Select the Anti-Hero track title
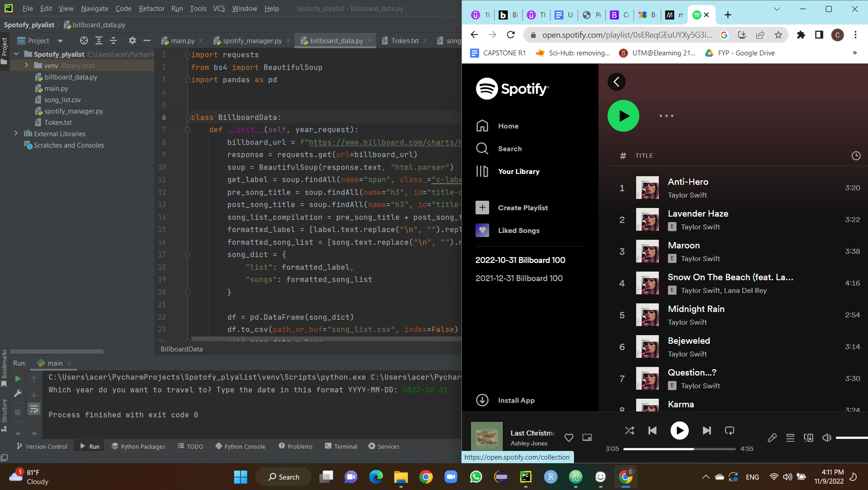The width and height of the screenshot is (868, 490). tap(688, 182)
